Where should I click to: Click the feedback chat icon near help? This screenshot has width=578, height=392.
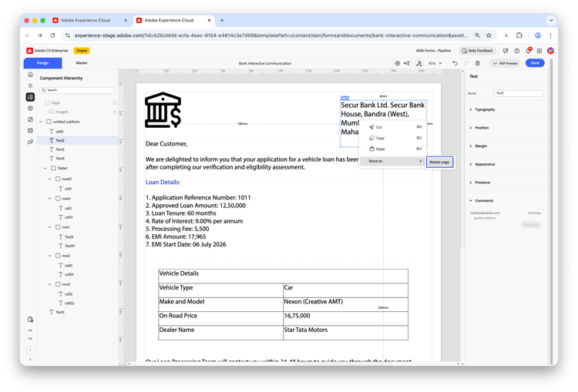tap(506, 51)
